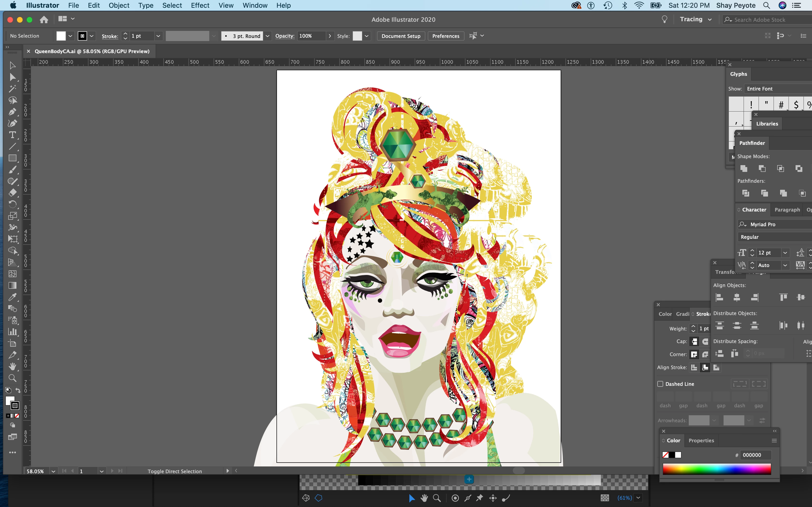The height and width of the screenshot is (507, 812).
Task: Select the Gradient tool
Action: pos(12,285)
